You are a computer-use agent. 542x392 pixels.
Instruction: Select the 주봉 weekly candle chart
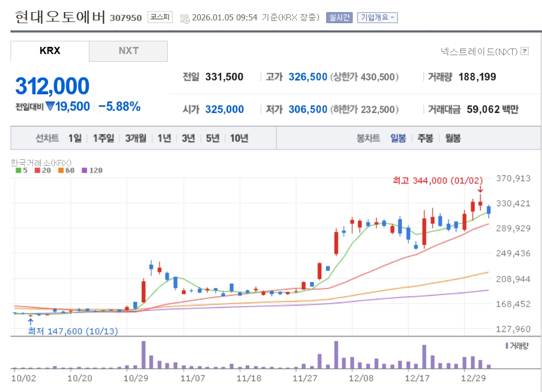pos(425,138)
